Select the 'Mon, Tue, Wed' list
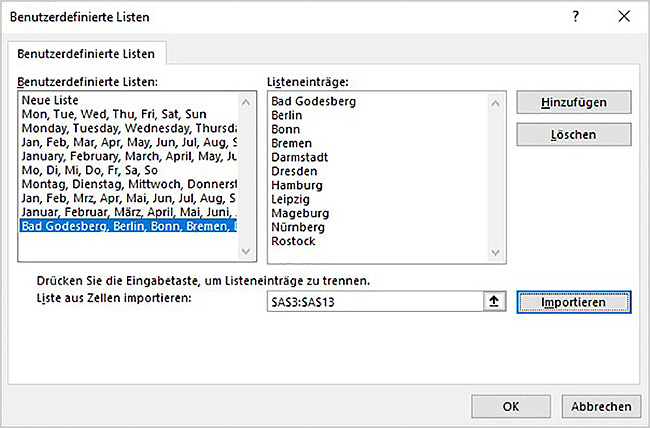The width and height of the screenshot is (650, 428). click(x=129, y=114)
